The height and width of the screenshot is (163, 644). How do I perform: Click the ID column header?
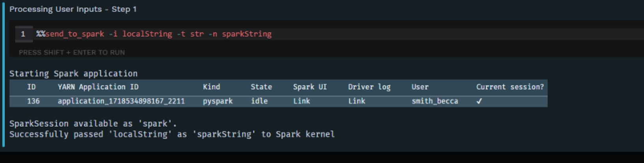point(31,87)
